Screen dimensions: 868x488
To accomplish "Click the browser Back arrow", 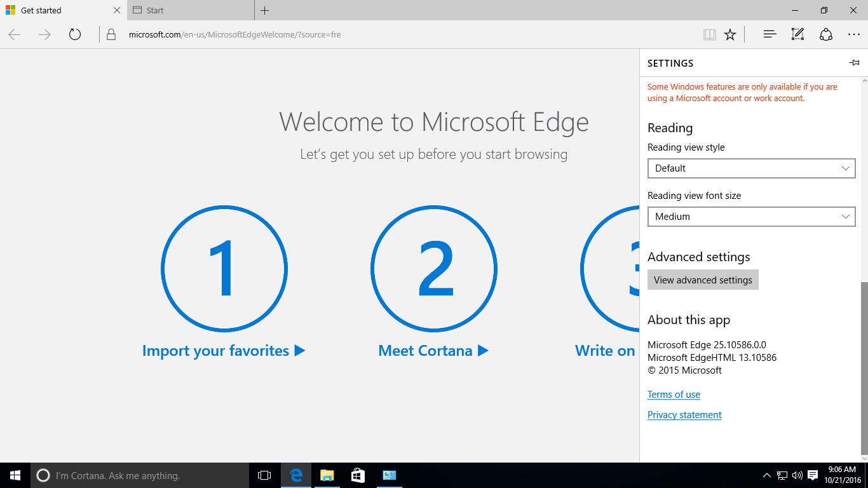I will click(x=15, y=35).
